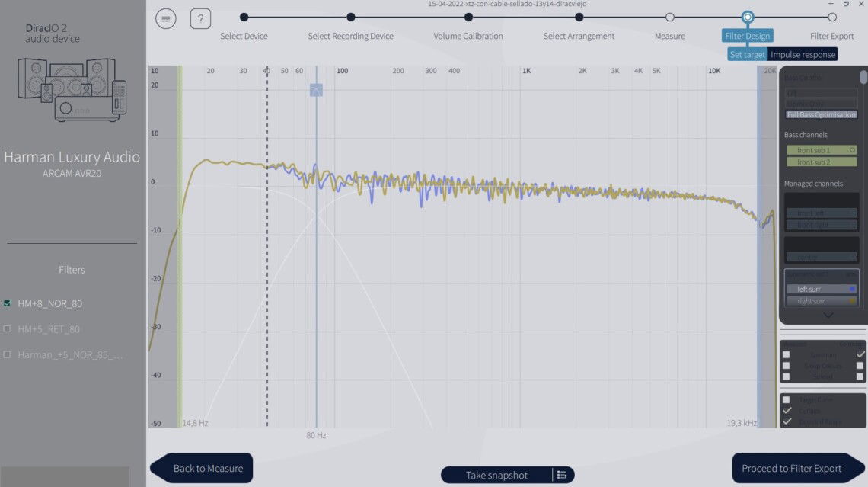Click the 80 Hz crossover slider handle
Image resolution: width=868 pixels, height=487 pixels.
point(316,90)
